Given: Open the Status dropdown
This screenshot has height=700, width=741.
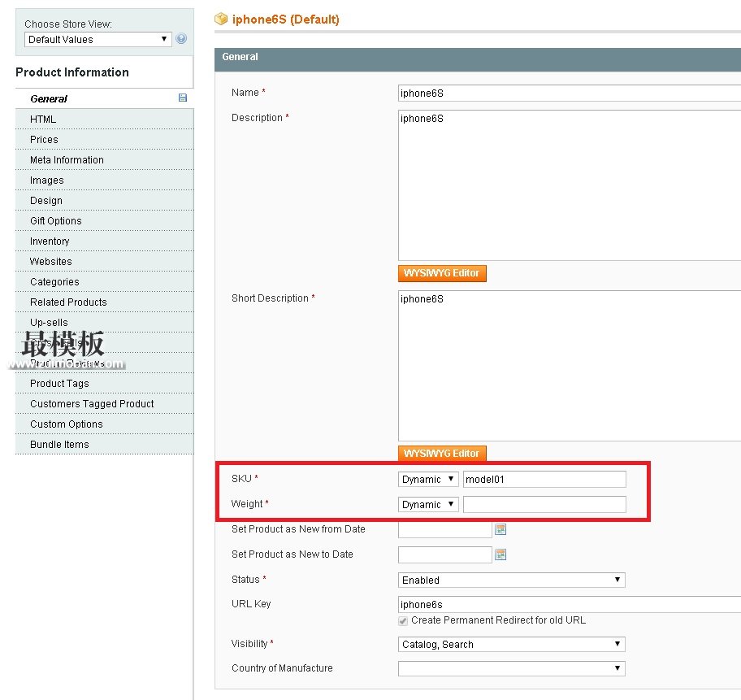Looking at the screenshot, I should [x=511, y=580].
